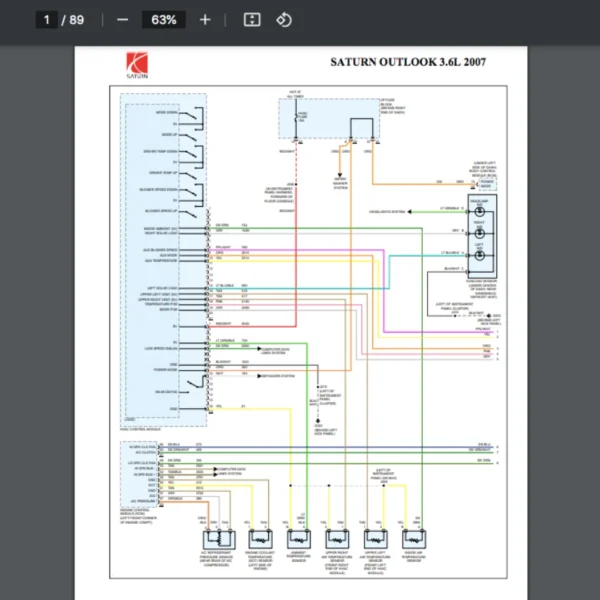The height and width of the screenshot is (600, 600).
Task: Click the upper left air temperature sensor symbol
Action: pyautogui.click(x=376, y=540)
